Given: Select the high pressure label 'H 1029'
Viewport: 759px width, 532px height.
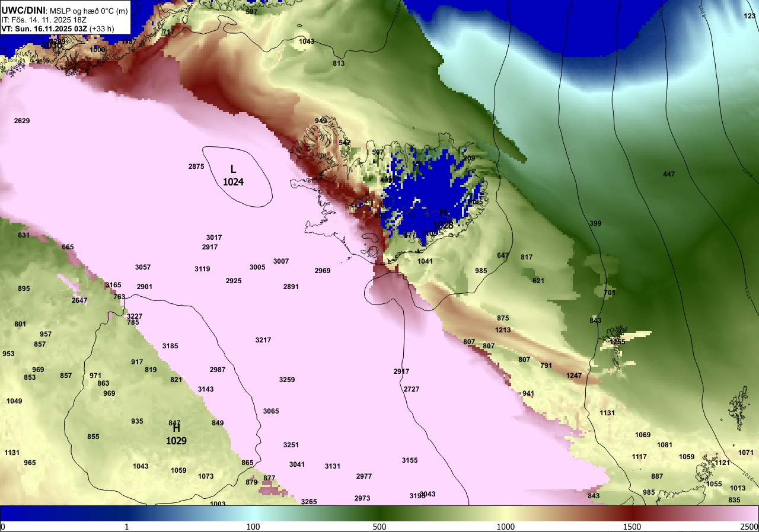Looking at the screenshot, I should [176, 434].
